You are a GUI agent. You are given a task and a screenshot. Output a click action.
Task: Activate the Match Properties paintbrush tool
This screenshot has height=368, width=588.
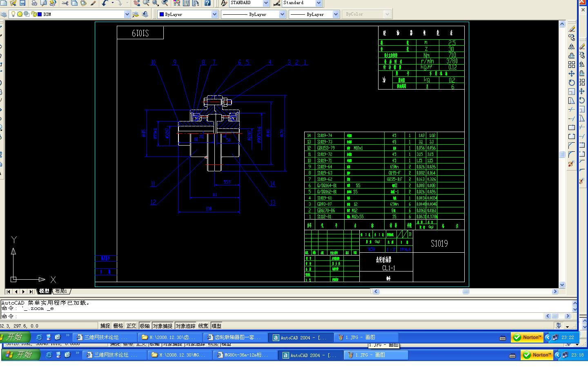coord(93,3)
